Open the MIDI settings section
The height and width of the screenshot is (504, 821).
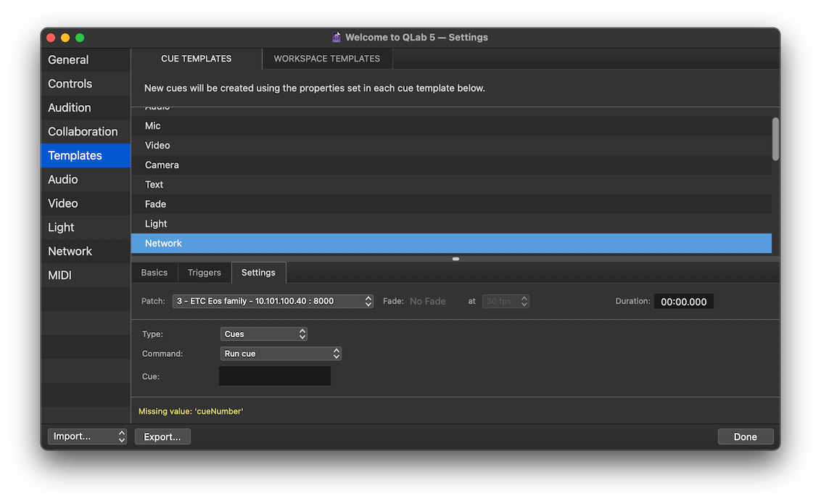tap(86, 276)
